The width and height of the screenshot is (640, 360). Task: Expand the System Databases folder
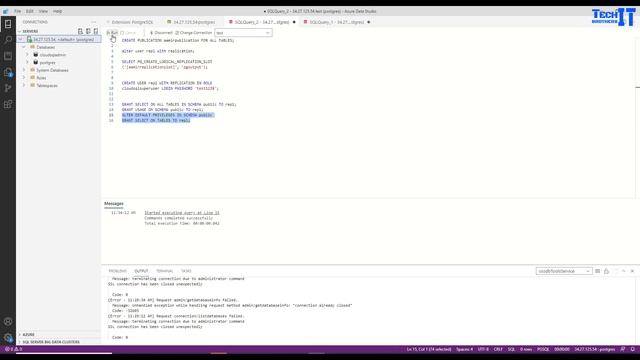(x=24, y=70)
